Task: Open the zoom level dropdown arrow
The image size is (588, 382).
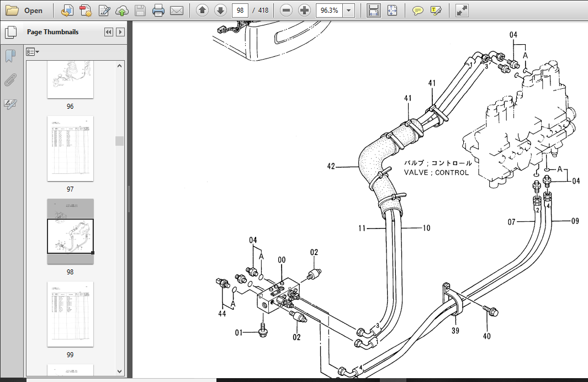Action: click(349, 10)
